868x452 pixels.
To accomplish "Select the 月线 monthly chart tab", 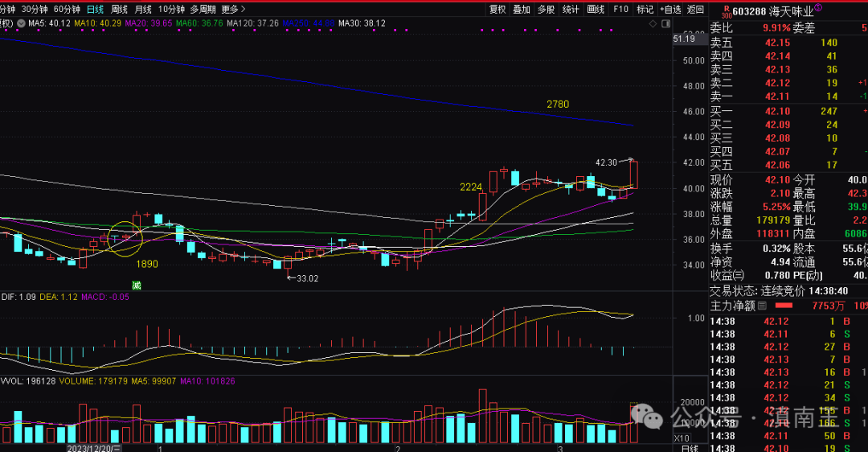I will (143, 10).
